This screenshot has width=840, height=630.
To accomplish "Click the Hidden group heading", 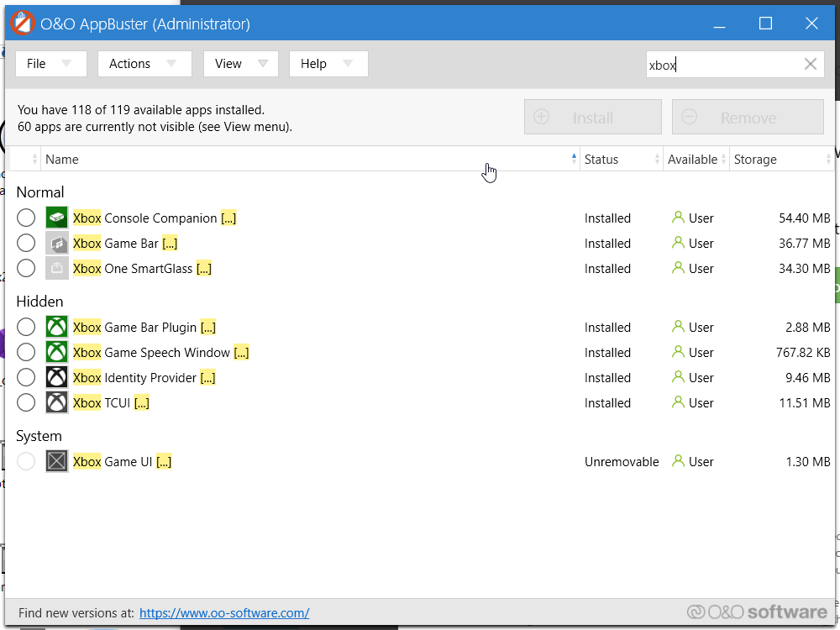I will point(39,301).
